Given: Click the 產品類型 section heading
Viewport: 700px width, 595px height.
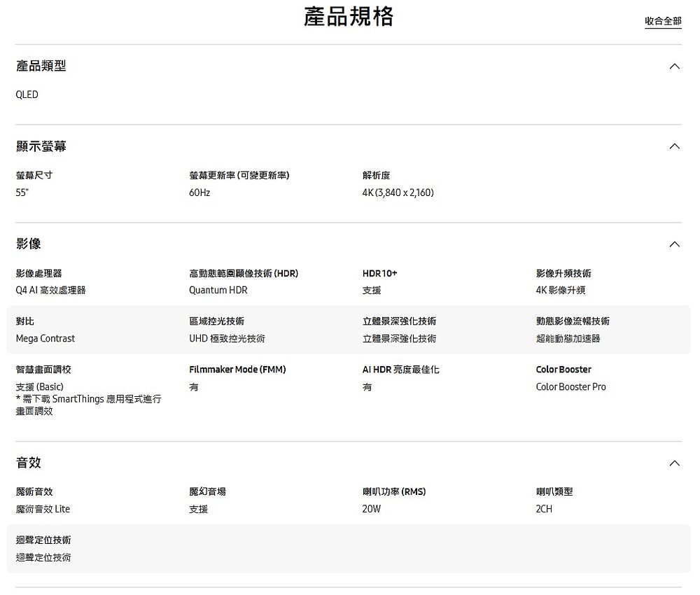Looking at the screenshot, I should pos(41,66).
